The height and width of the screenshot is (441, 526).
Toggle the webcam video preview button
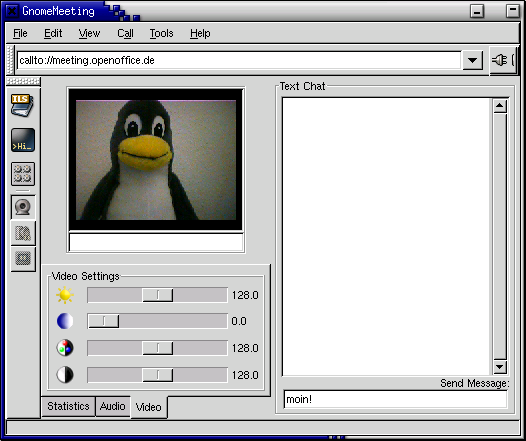[23, 207]
